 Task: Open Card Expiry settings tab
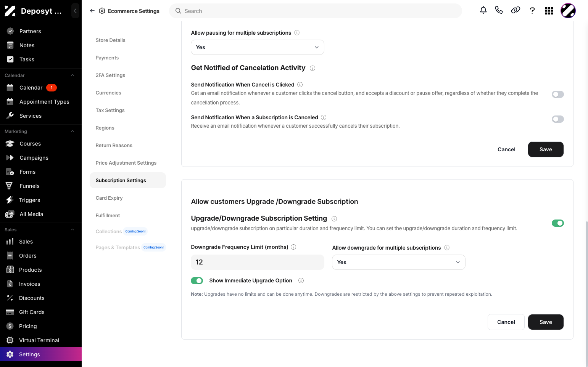[x=109, y=198]
